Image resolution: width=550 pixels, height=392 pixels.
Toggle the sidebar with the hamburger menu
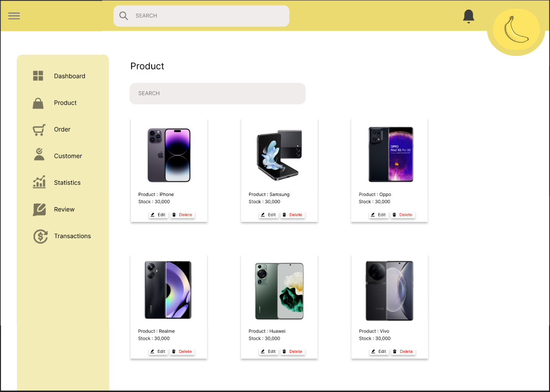(14, 16)
